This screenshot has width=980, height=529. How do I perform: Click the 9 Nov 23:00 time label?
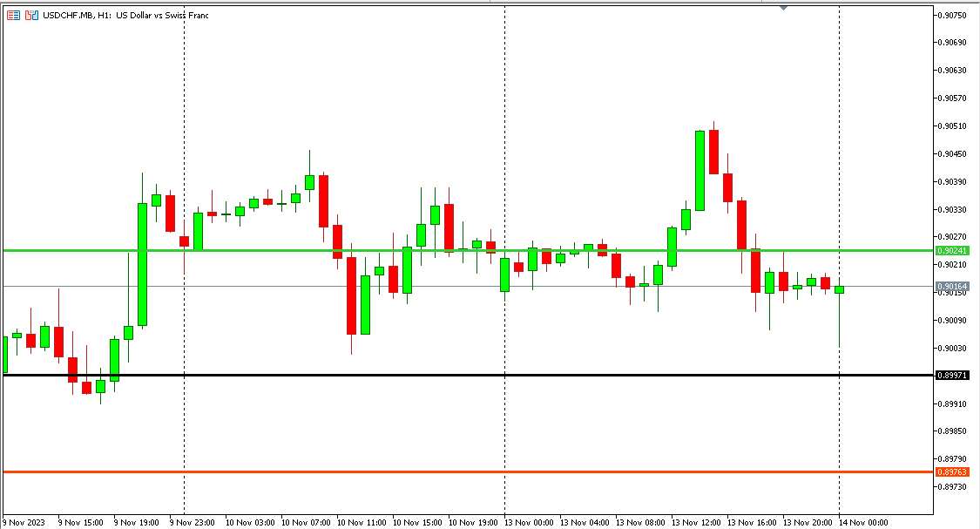(192, 523)
